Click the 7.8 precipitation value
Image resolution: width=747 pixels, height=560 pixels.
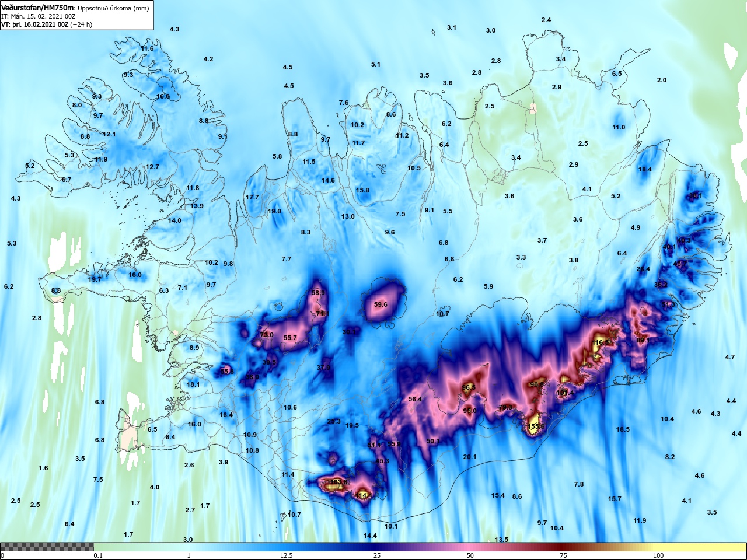[x=579, y=484]
